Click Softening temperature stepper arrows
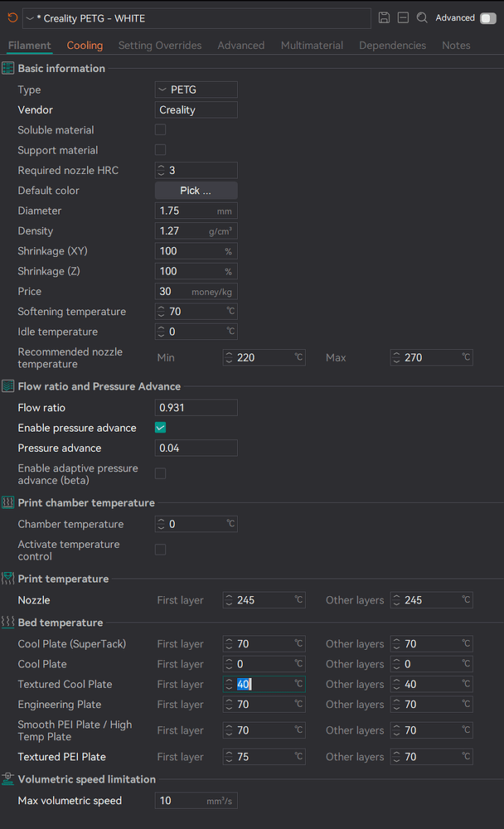Screen dimensions: 504x829 pyautogui.click(x=162, y=312)
